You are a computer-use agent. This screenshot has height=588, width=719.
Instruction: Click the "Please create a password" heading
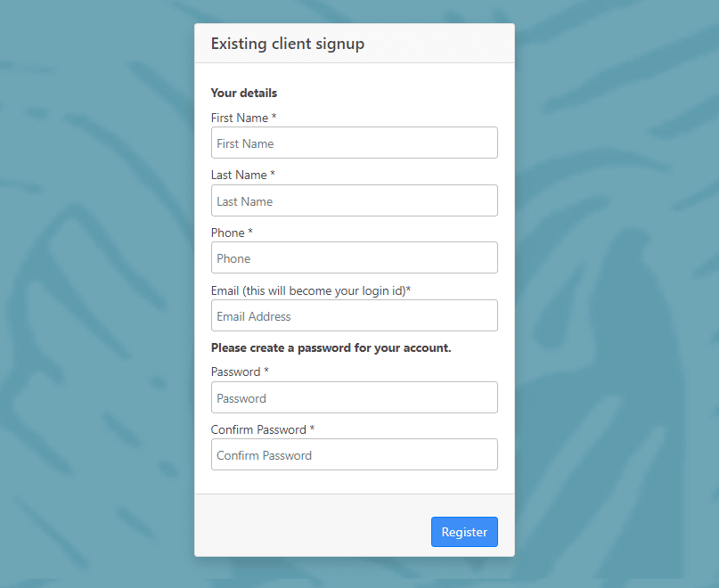[x=331, y=348]
